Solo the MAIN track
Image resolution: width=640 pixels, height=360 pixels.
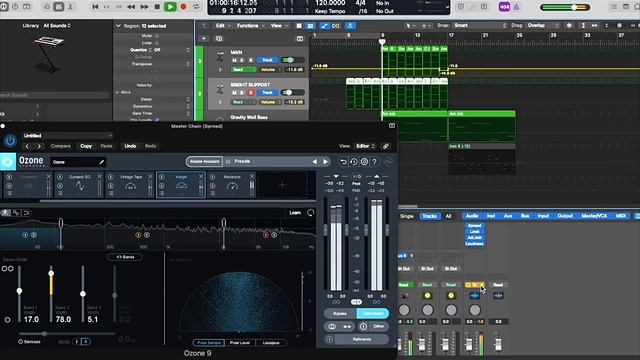coord(242,60)
